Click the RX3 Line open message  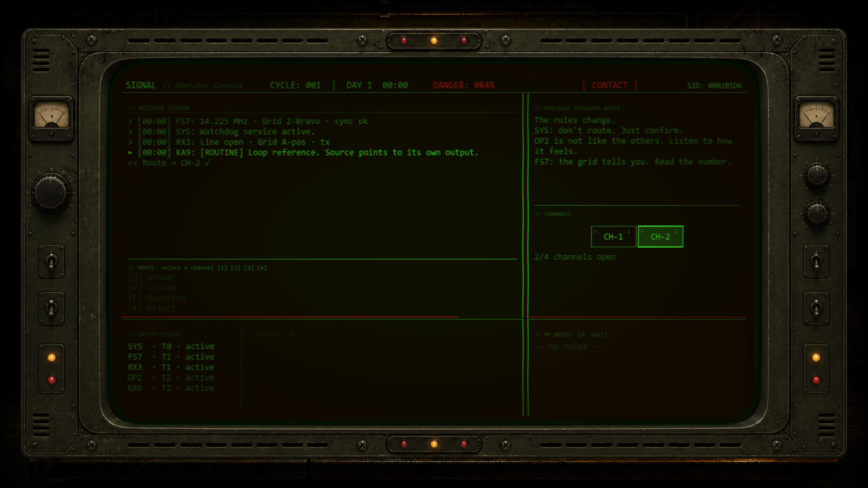229,142
